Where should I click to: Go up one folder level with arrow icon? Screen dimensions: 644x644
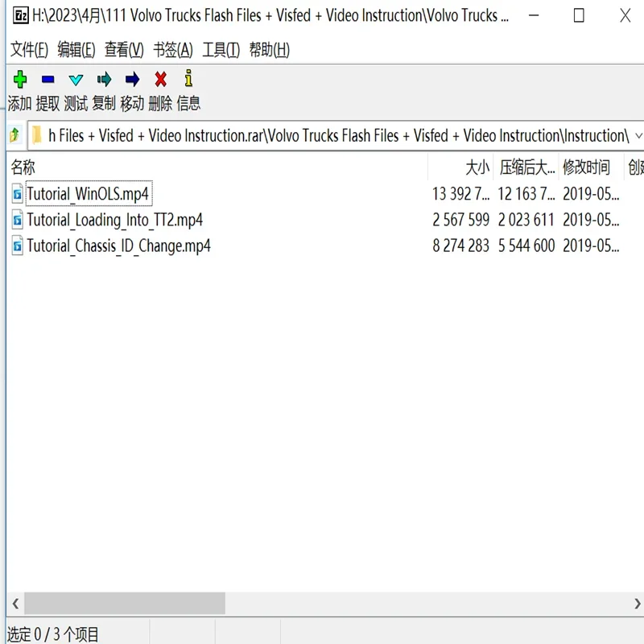pyautogui.click(x=14, y=135)
